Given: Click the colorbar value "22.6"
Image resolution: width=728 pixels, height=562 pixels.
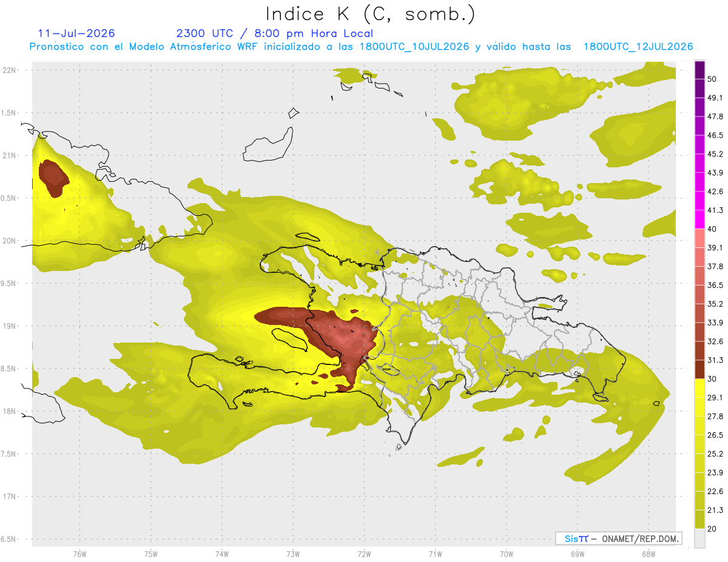Looking at the screenshot, I should point(715,492).
